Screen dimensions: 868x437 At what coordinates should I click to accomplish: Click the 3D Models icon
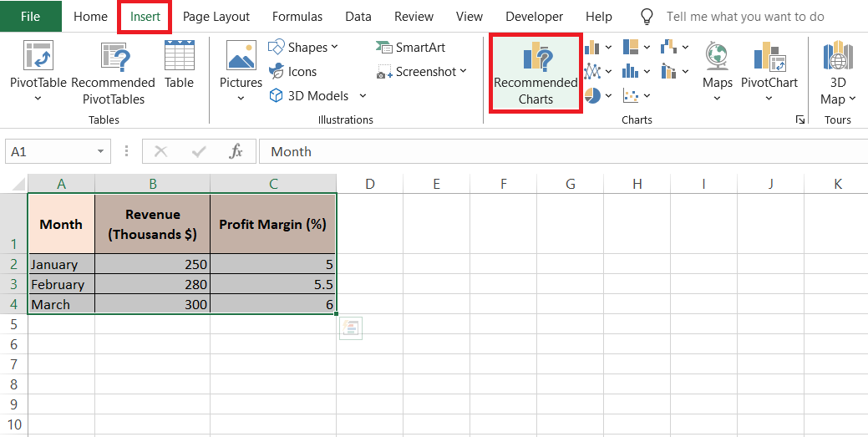276,96
